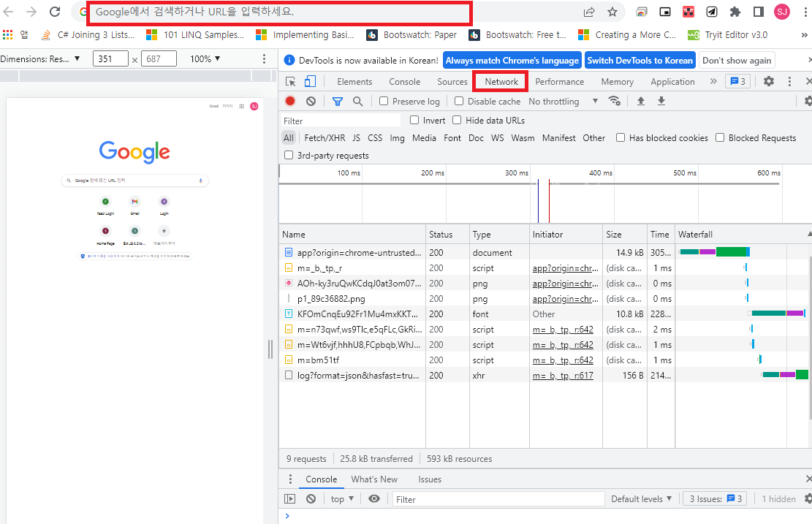Expand more DevTools tabs chevron
Viewport: 812px width, 524px height.
point(713,81)
